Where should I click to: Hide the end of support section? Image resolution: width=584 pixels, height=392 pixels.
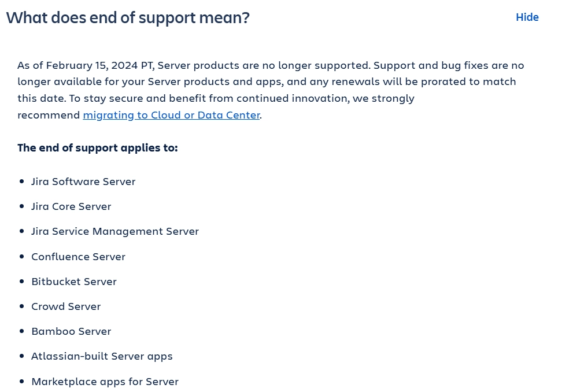coord(527,17)
